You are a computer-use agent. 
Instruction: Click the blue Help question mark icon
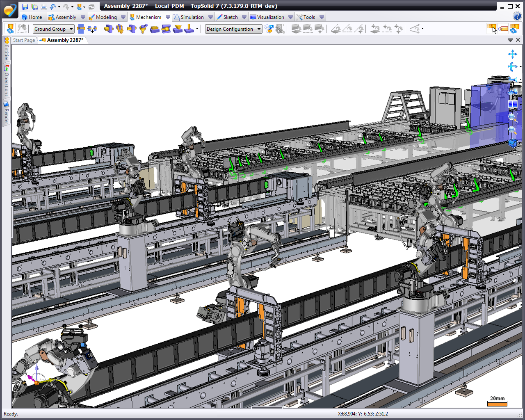pyautogui.click(x=517, y=16)
